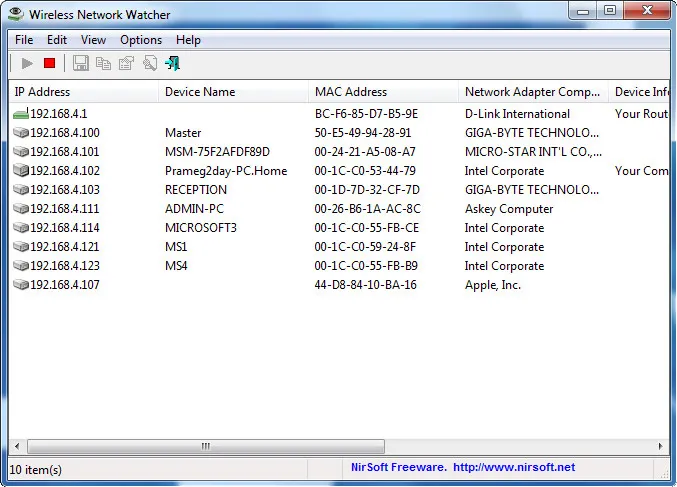Click MAC address 44-D8-84-10-BA-16
677x487 pixels.
coord(365,285)
